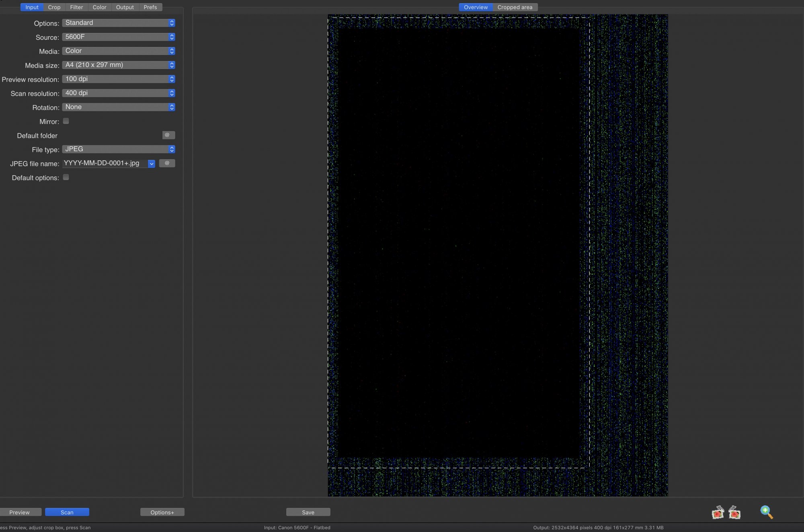804x532 pixels.
Task: Click the @ button beside Default folder
Action: tap(168, 135)
